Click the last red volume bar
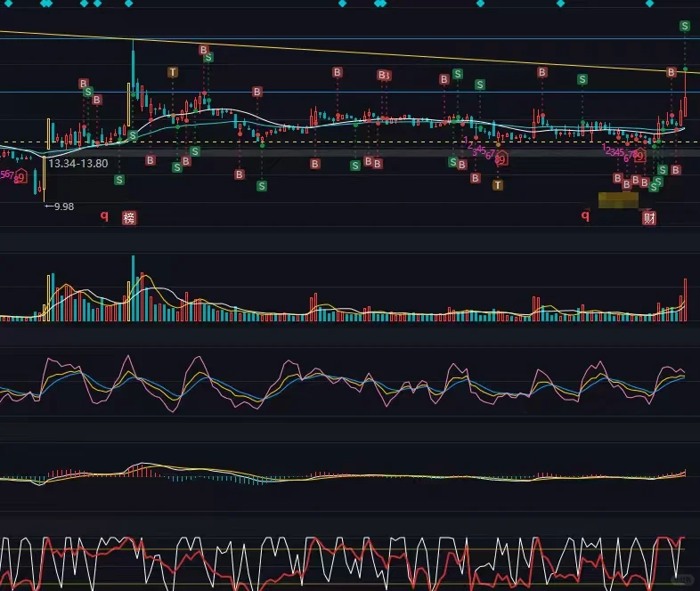The width and height of the screenshot is (700, 591). click(685, 300)
